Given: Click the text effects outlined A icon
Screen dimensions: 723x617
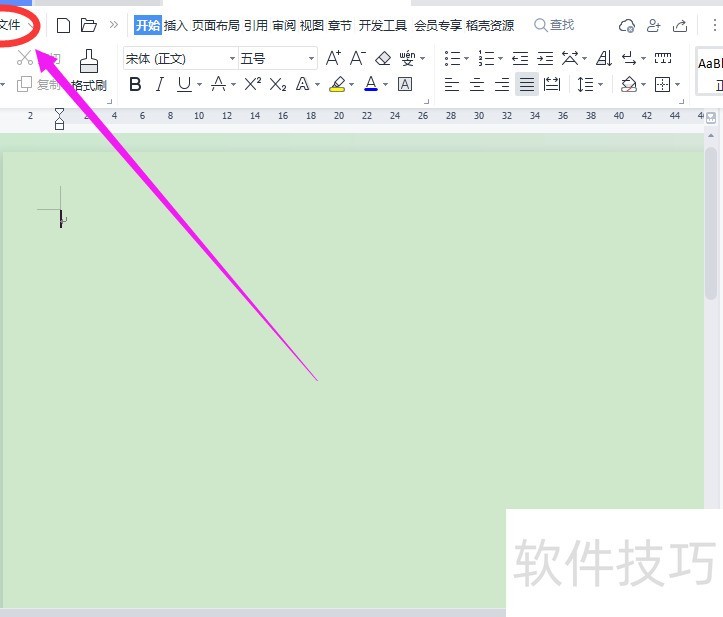Looking at the screenshot, I should (302, 84).
